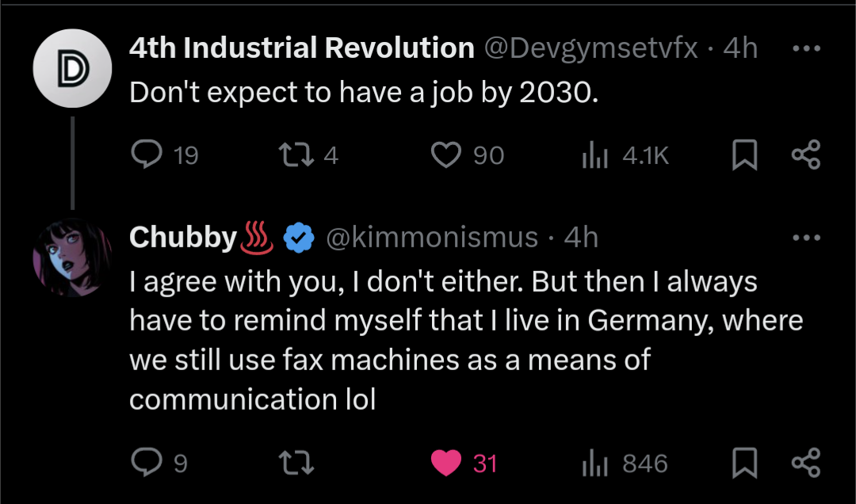The height and width of the screenshot is (504, 856).
Task: Retweet Chubby's fax machines reply
Action: coord(300,463)
